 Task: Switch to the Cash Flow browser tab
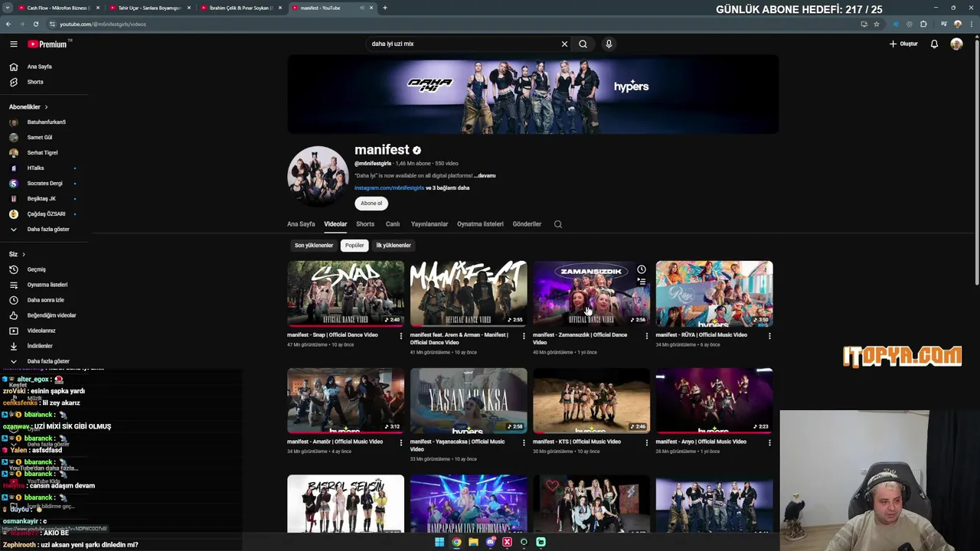point(58,8)
